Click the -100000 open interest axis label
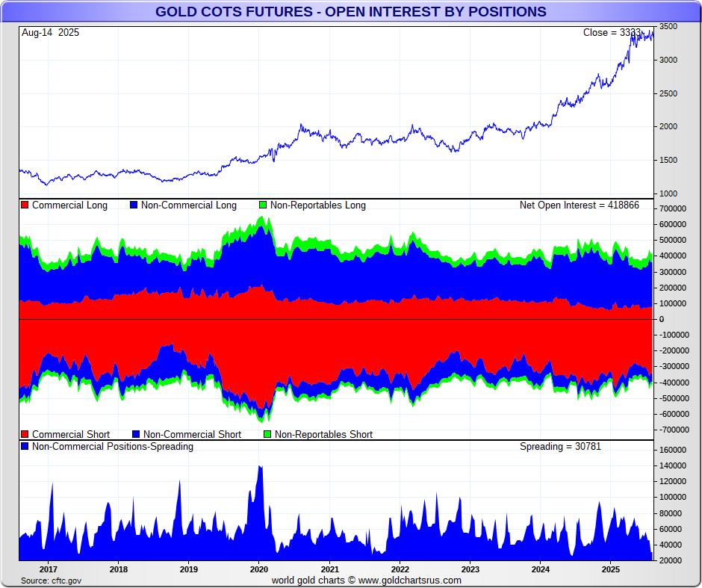 [673, 335]
